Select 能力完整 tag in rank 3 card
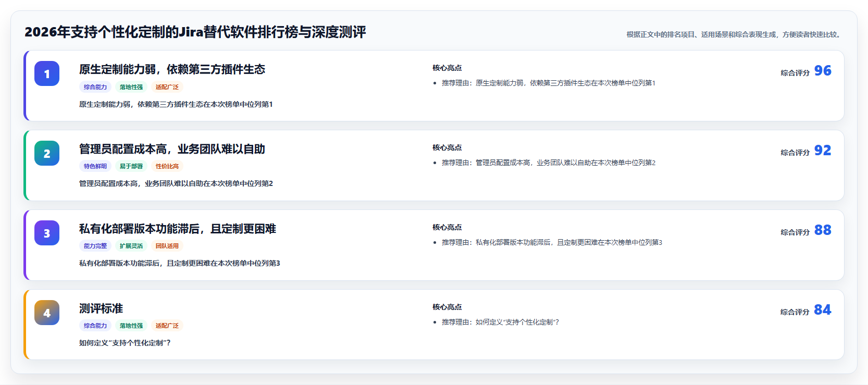The width and height of the screenshot is (868, 385). [x=95, y=246]
